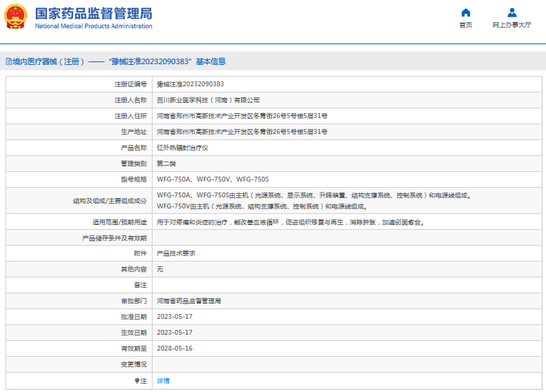Click the user icon above 网上办事大厅
The image size is (546, 392).
point(511,12)
